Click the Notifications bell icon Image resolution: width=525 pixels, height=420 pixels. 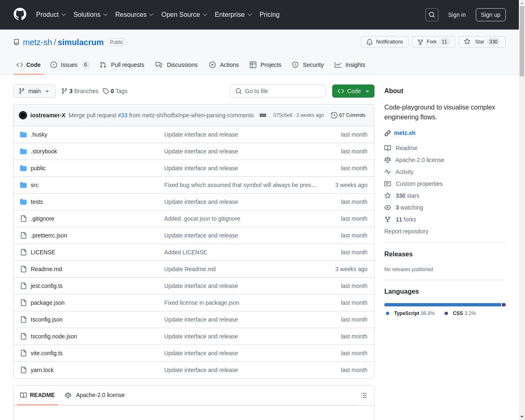pos(370,42)
